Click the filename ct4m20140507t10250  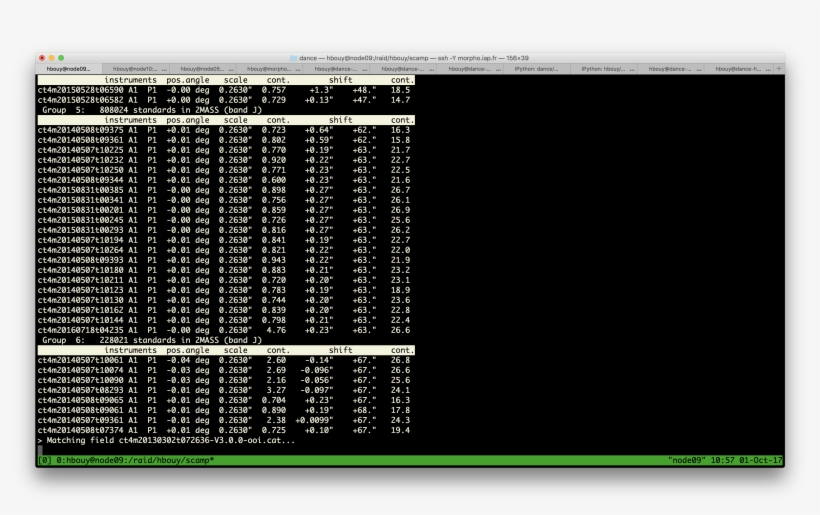tap(81, 170)
